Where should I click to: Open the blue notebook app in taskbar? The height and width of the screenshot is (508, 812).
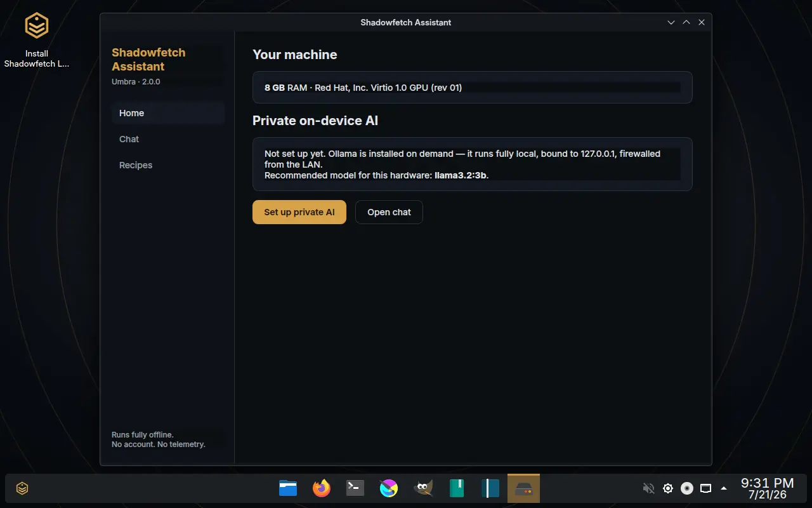[490, 488]
